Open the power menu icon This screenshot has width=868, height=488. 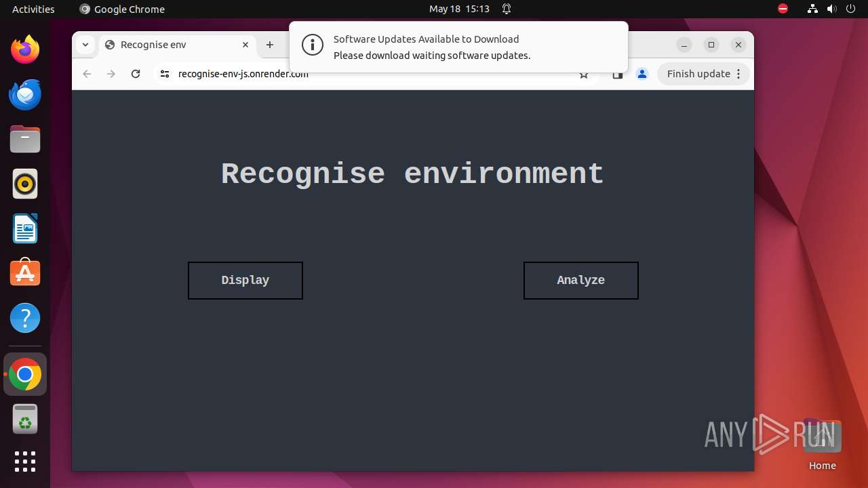click(850, 9)
